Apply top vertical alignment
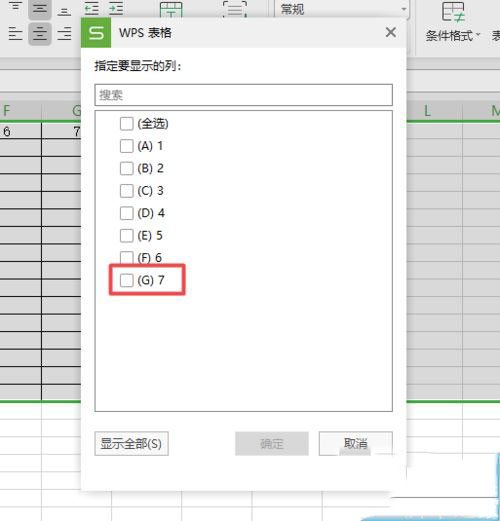 point(15,7)
